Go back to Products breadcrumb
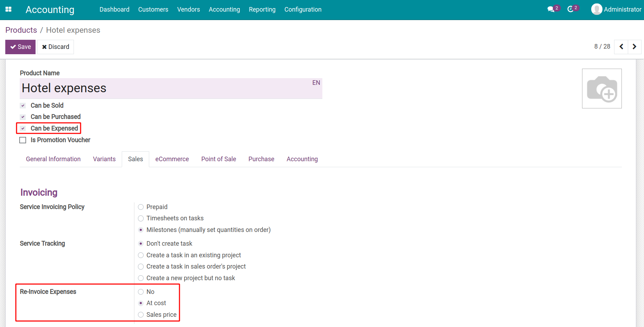The height and width of the screenshot is (327, 644). (x=21, y=30)
